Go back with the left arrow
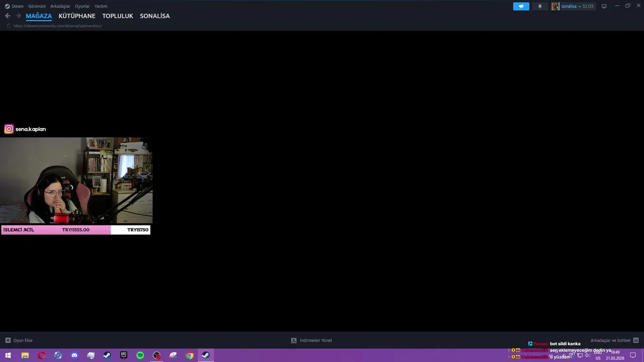The width and height of the screenshot is (644, 362). pyautogui.click(x=8, y=16)
